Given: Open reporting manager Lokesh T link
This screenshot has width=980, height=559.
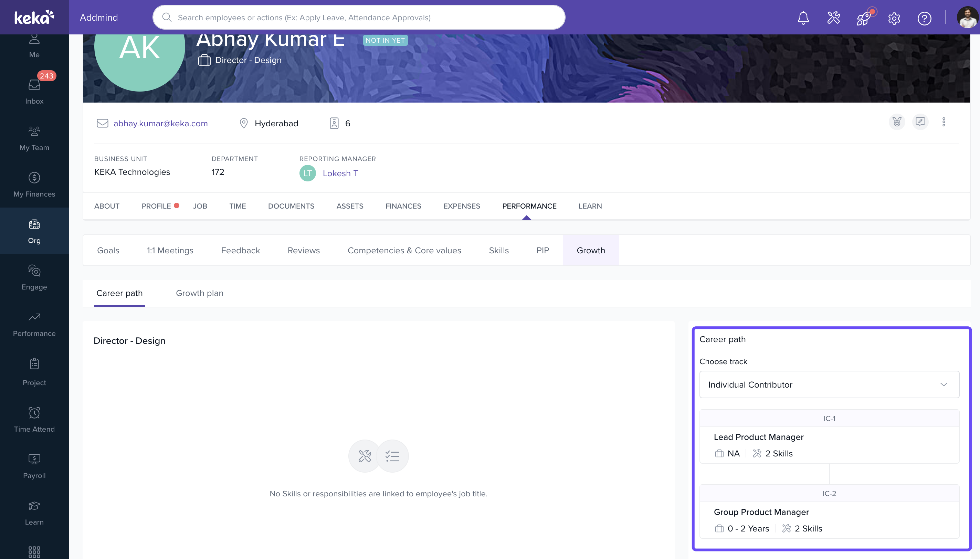Looking at the screenshot, I should coord(340,173).
